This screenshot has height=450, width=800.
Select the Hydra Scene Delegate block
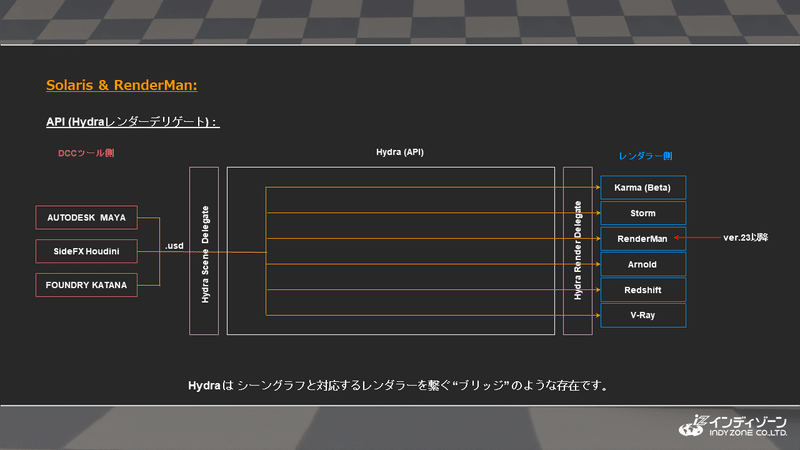point(204,251)
